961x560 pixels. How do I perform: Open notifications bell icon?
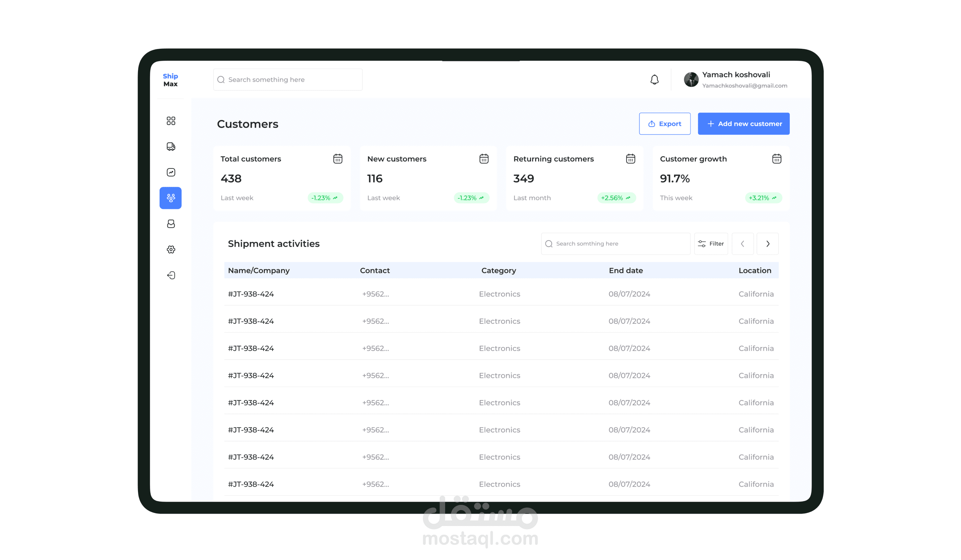(x=655, y=79)
